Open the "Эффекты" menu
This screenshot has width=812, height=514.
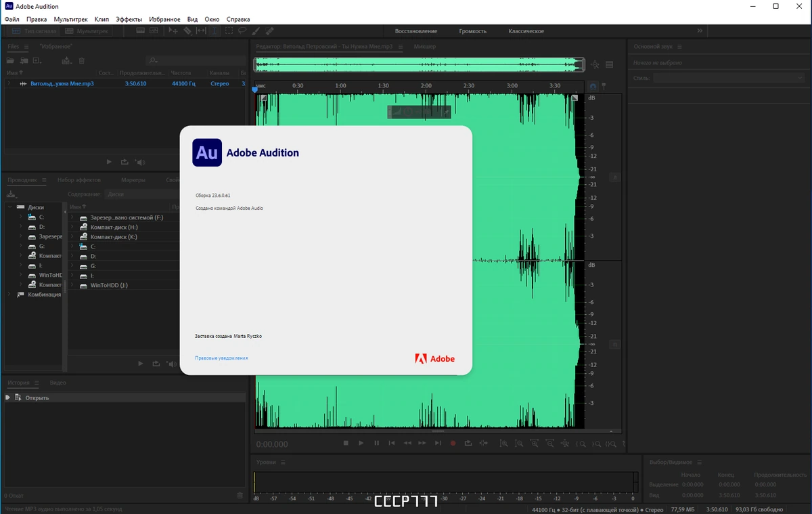click(129, 20)
